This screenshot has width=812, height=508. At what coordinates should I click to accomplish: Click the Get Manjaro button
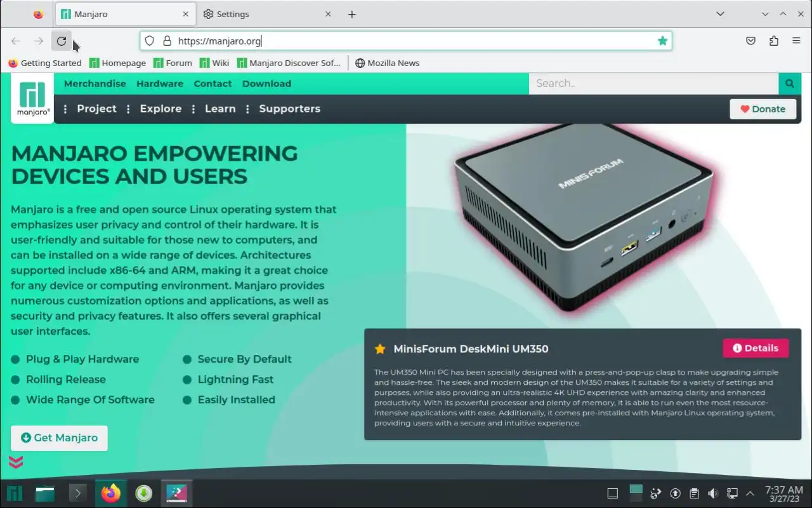[x=59, y=438]
